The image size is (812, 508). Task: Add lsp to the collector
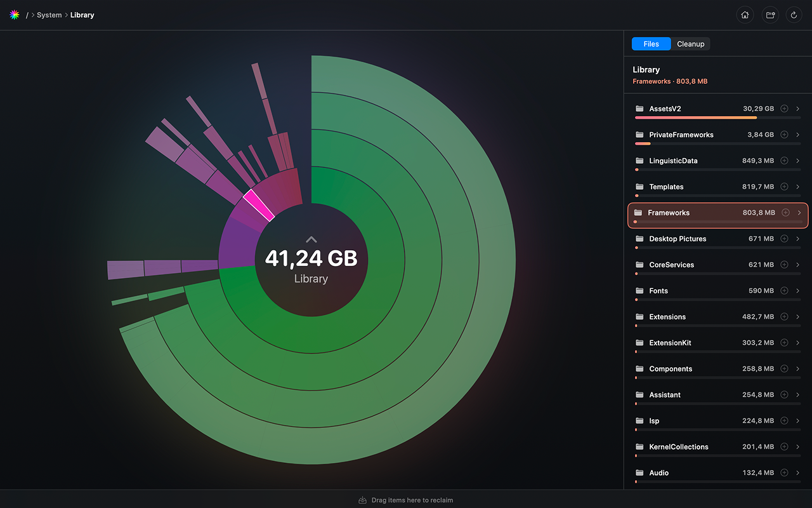(x=784, y=421)
